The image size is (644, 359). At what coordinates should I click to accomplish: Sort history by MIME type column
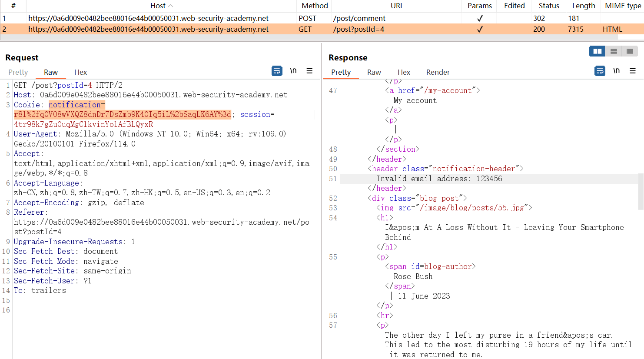click(x=623, y=6)
